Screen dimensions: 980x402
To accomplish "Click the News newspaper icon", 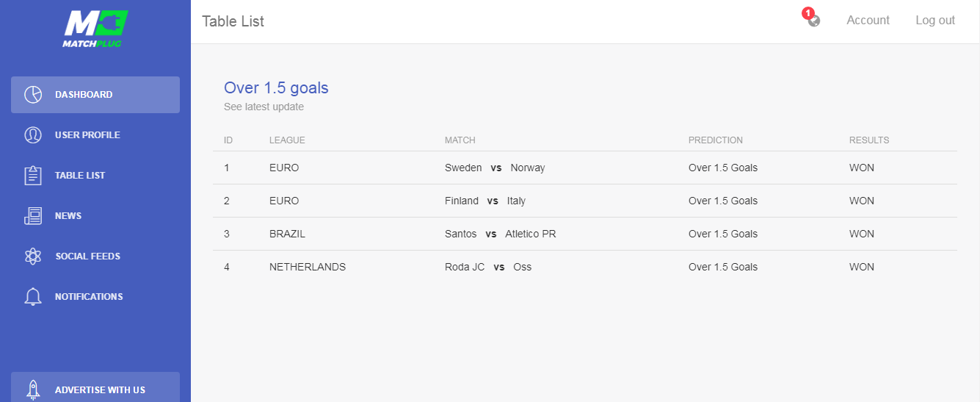I will (x=33, y=216).
